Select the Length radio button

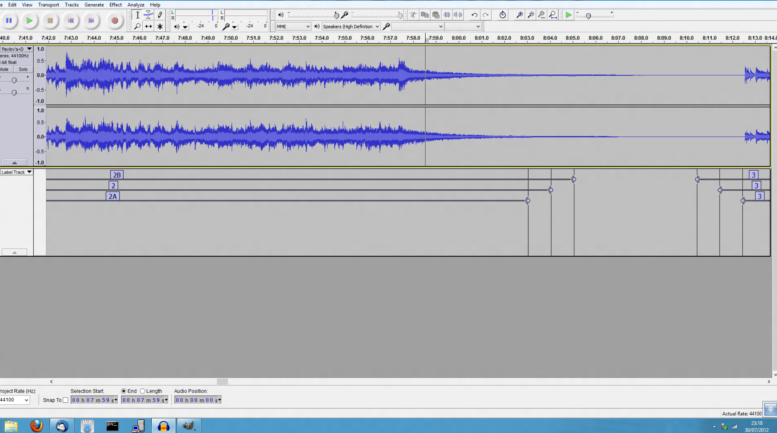pos(143,391)
